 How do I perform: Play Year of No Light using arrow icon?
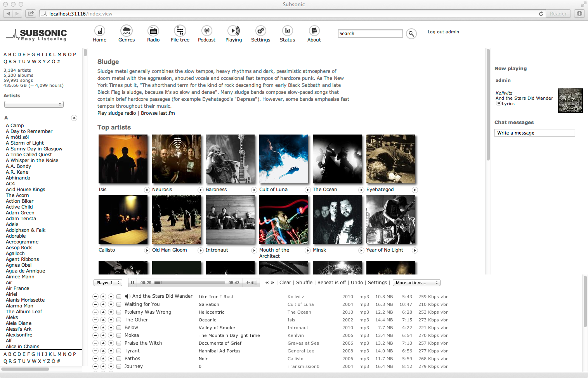415,250
